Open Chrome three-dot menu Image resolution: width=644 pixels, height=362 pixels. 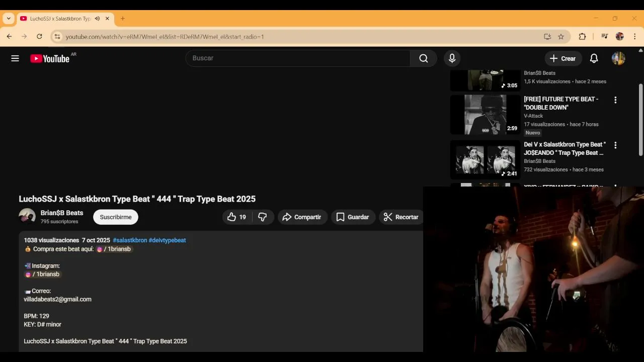pos(635,37)
